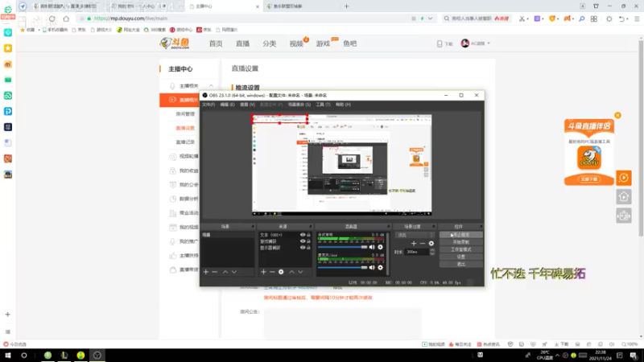Adjust desktop audio volume slider

343,247
